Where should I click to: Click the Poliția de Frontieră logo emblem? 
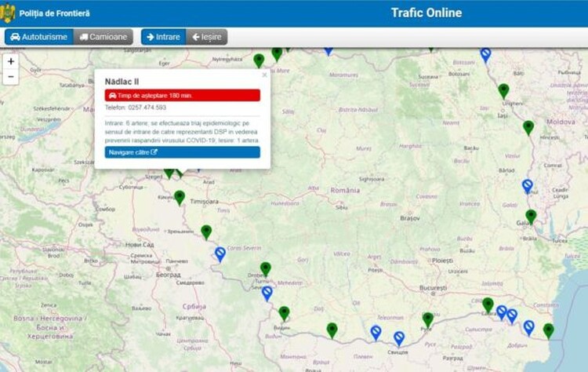(8, 13)
